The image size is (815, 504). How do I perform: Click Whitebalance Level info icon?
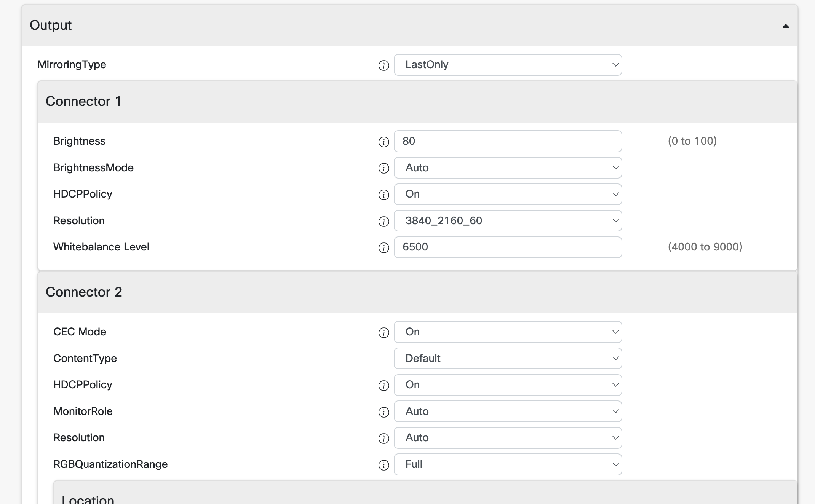point(384,248)
